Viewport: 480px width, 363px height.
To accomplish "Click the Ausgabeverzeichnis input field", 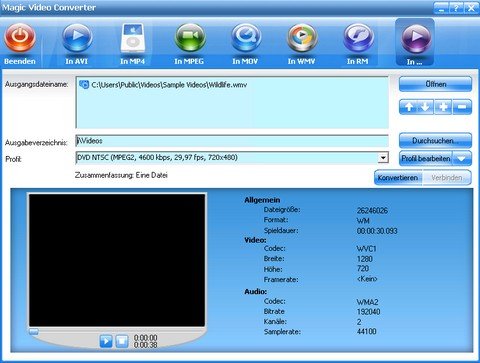I will point(232,141).
